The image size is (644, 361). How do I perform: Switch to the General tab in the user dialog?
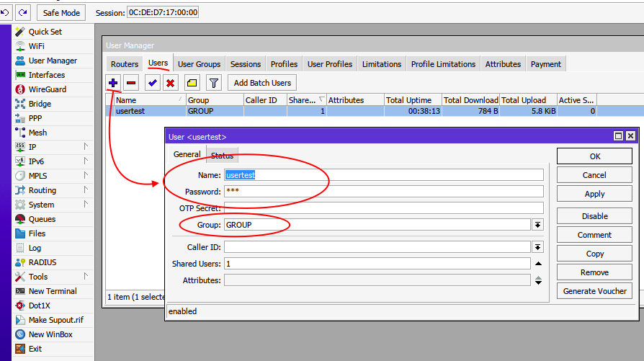pyautogui.click(x=187, y=154)
